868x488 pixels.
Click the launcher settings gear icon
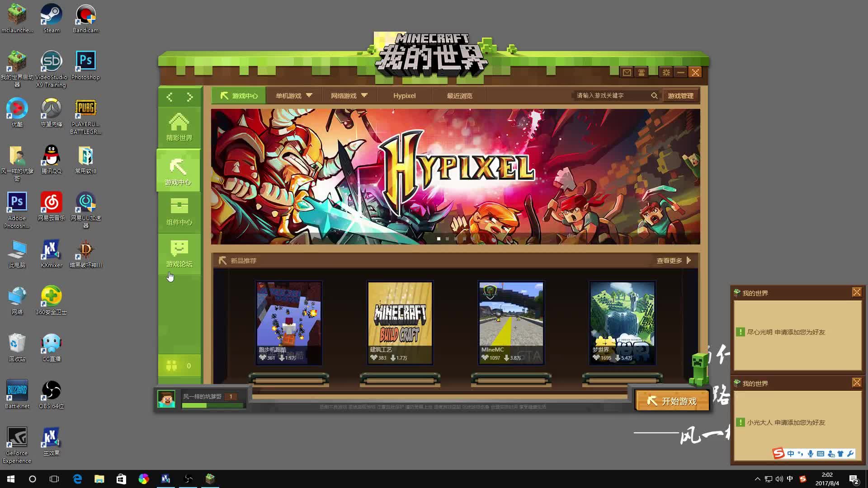(666, 72)
